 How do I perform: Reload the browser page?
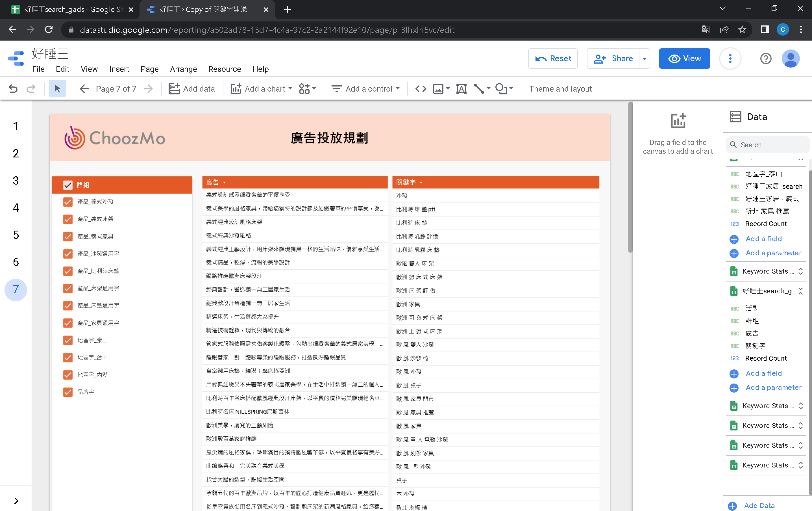point(49,30)
